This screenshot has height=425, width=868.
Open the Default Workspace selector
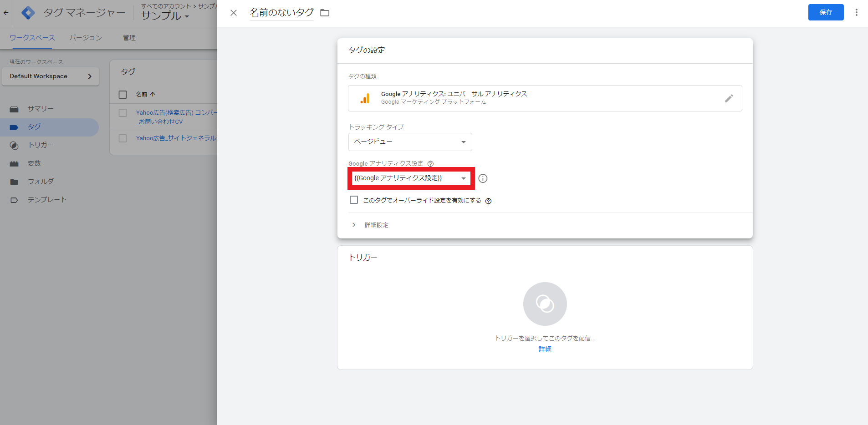(x=51, y=76)
